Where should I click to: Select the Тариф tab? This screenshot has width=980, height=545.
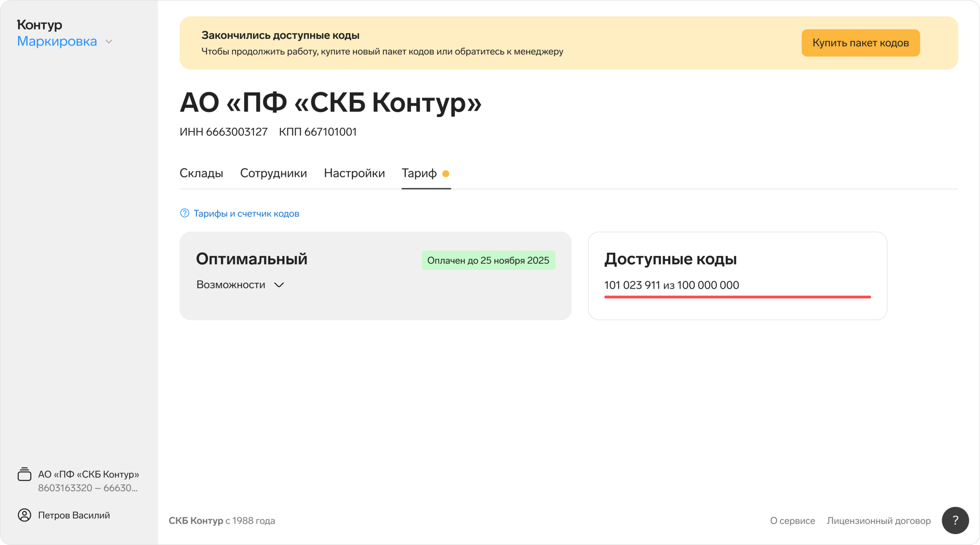pyautogui.click(x=419, y=173)
